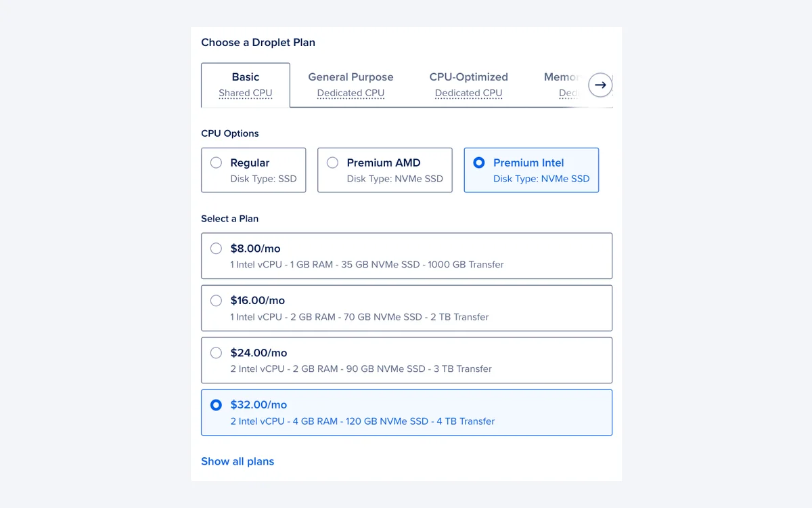Image resolution: width=812 pixels, height=508 pixels.
Task: Open the CPU-Optimized tab
Action: pos(468,85)
